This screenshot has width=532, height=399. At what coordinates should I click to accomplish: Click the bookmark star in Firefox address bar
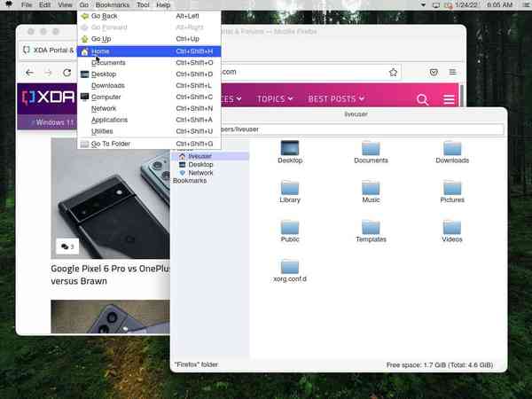pyautogui.click(x=393, y=73)
